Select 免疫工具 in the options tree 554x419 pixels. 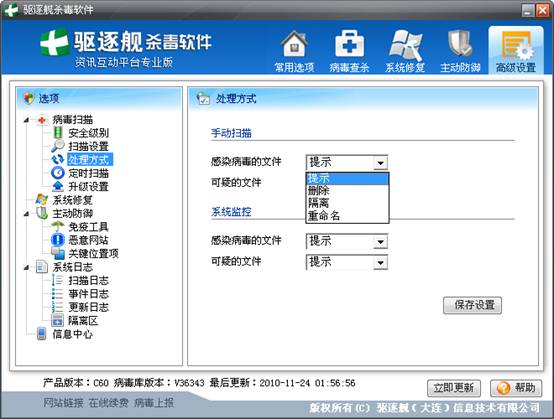click(x=88, y=227)
